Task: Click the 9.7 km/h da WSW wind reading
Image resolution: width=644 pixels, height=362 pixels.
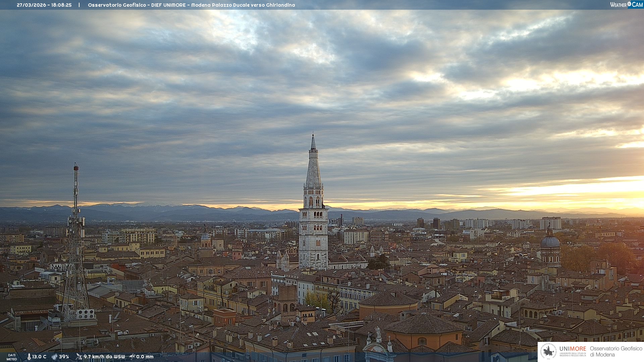Action: (104, 357)
